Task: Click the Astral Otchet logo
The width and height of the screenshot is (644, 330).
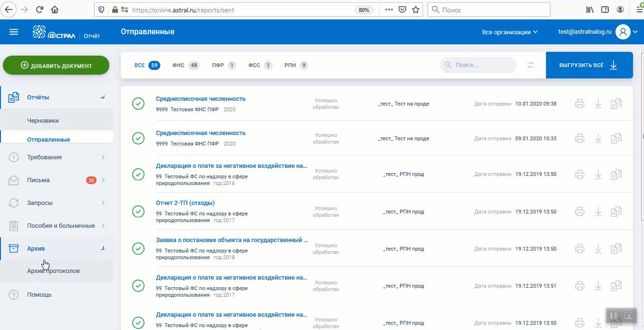Action: [x=67, y=32]
